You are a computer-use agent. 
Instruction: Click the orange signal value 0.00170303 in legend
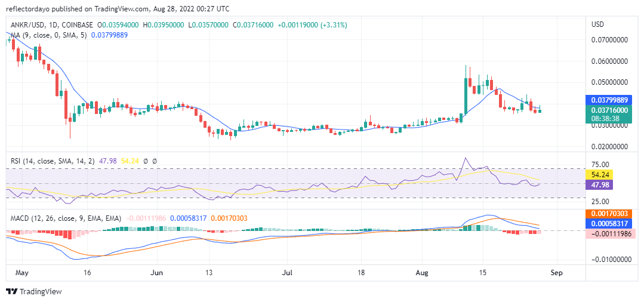[229, 218]
